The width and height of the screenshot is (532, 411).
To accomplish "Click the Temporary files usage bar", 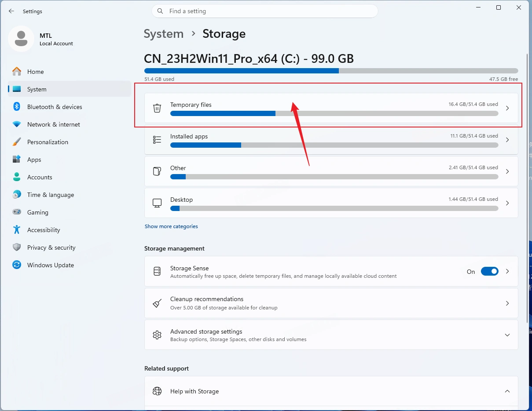I will (x=334, y=113).
